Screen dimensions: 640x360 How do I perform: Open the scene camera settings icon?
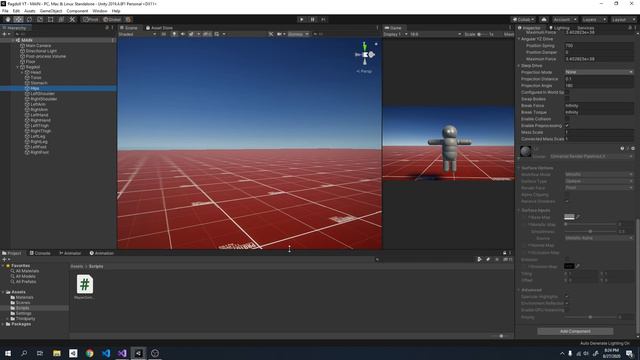point(280,34)
